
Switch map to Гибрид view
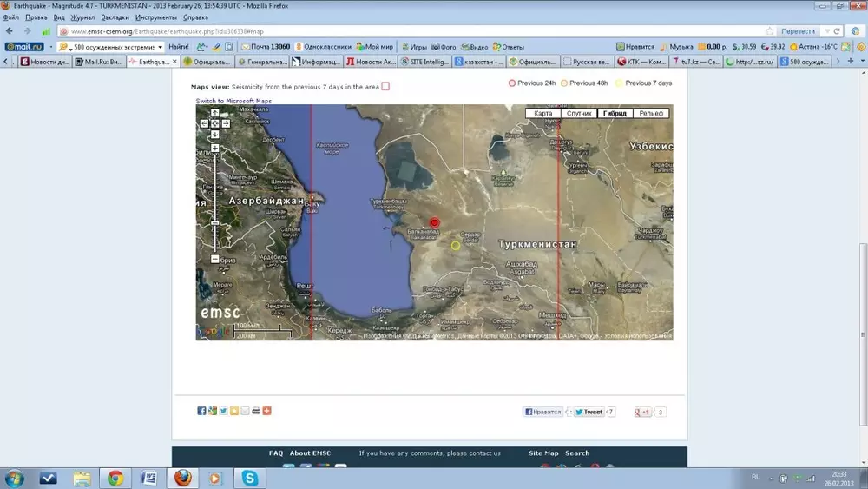(x=614, y=114)
